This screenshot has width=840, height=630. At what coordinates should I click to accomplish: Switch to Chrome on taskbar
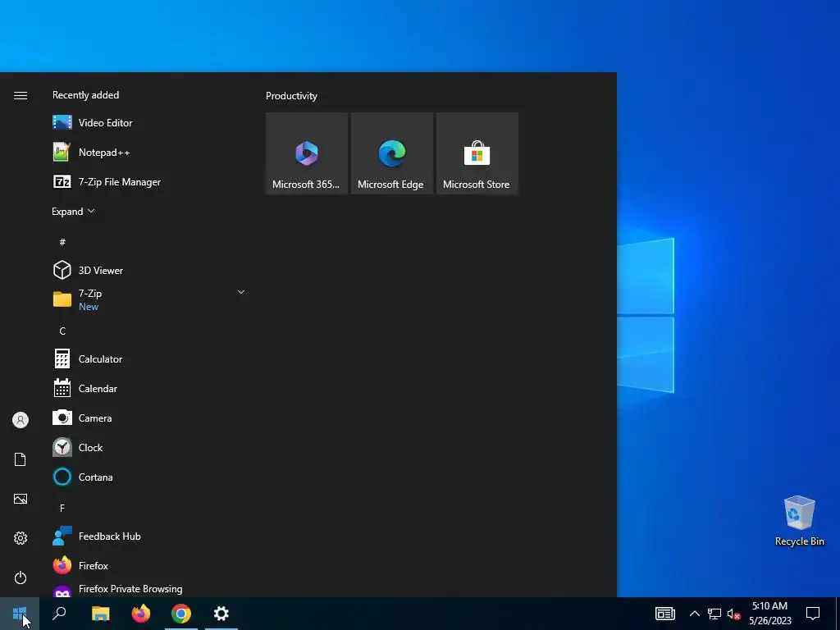pos(181,614)
